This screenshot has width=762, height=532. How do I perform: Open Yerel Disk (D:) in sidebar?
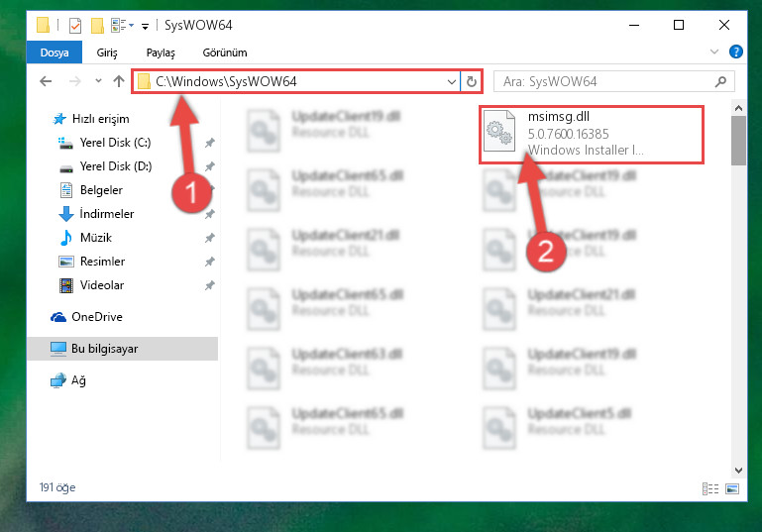coord(116,166)
